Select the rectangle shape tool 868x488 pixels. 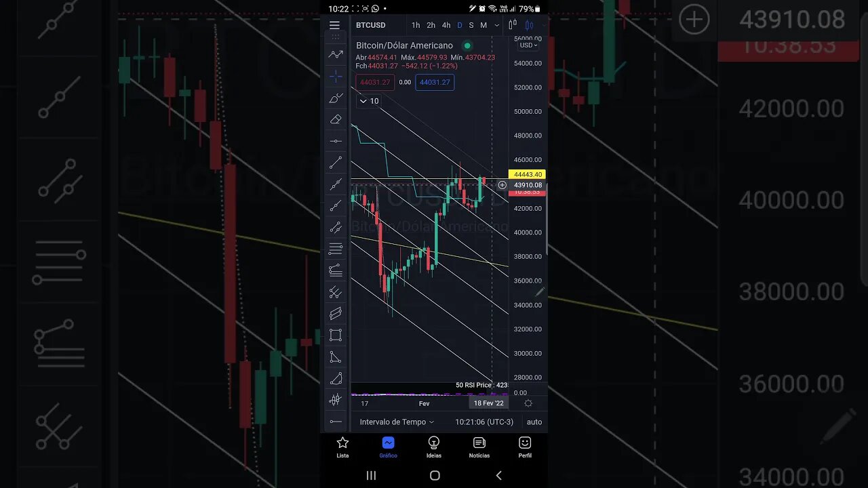pos(335,335)
